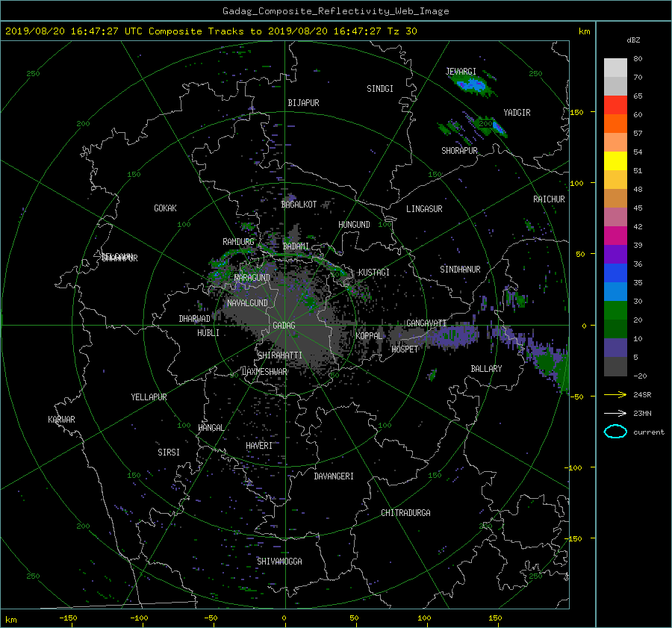Image resolution: width=672 pixels, height=628 pixels.
Task: Click the NAVALGUND city label
Action: coord(247,303)
